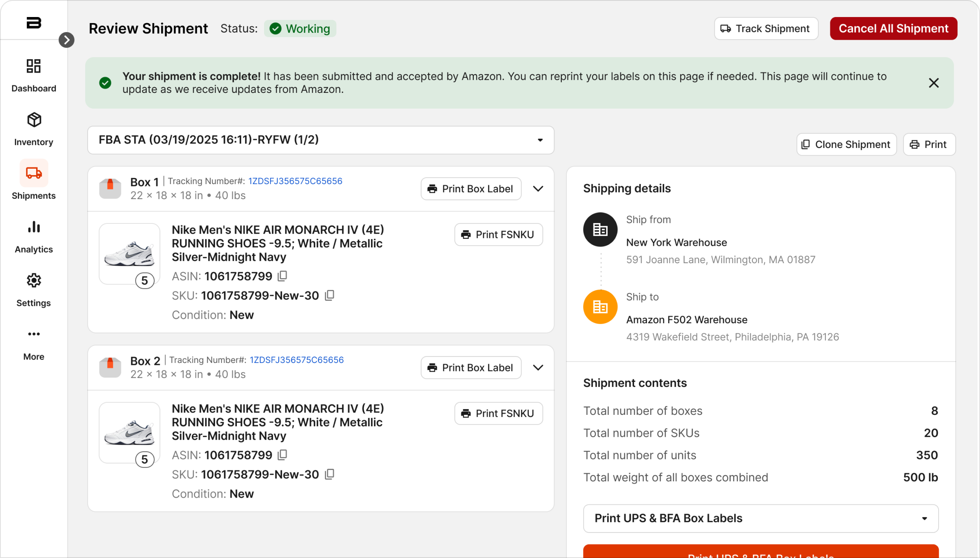Click the app logo in sidebar
Image resolution: width=980 pixels, height=558 pixels.
click(34, 23)
